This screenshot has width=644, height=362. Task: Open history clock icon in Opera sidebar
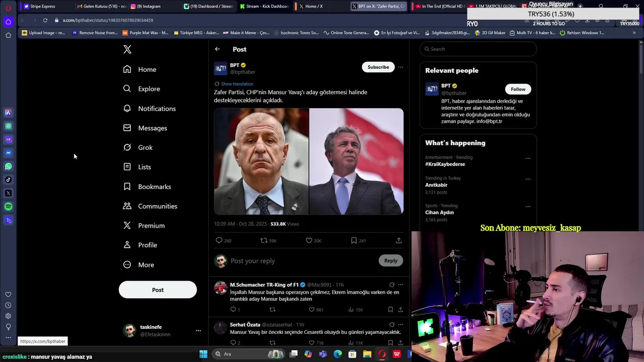point(8,305)
